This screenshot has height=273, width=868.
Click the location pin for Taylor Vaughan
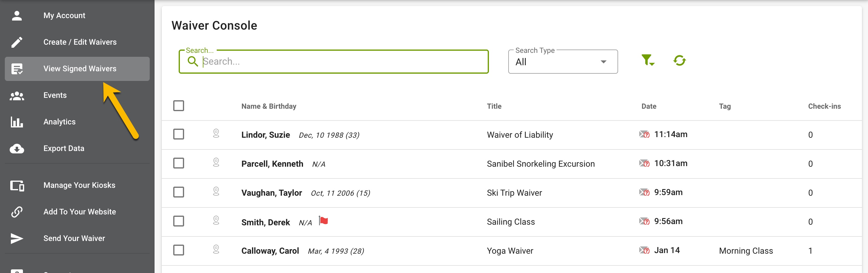[216, 192]
